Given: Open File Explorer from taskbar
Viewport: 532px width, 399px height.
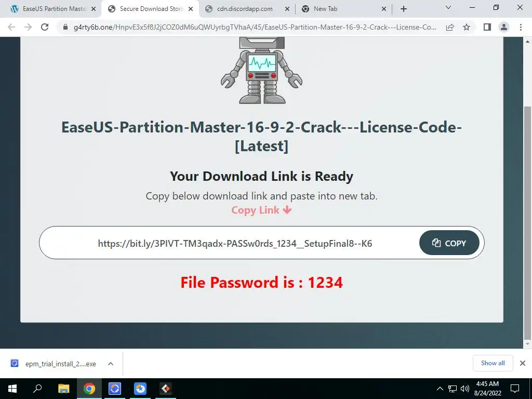Looking at the screenshot, I should [63, 389].
